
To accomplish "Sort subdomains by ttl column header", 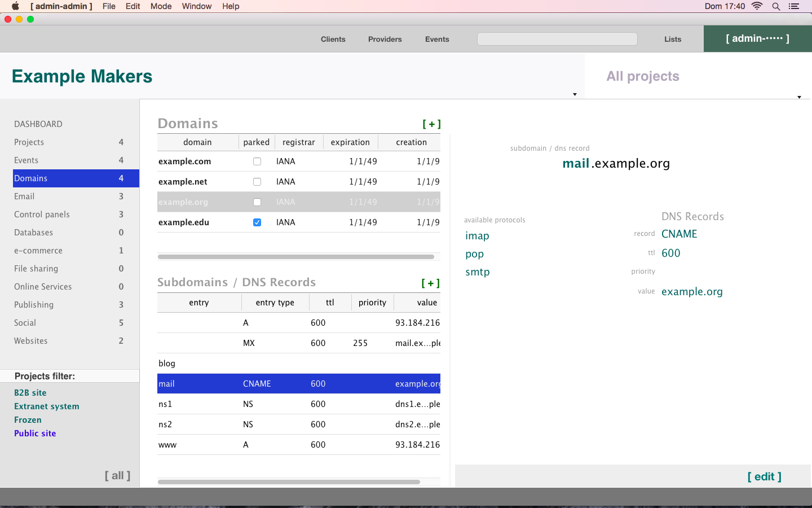I will tap(330, 303).
